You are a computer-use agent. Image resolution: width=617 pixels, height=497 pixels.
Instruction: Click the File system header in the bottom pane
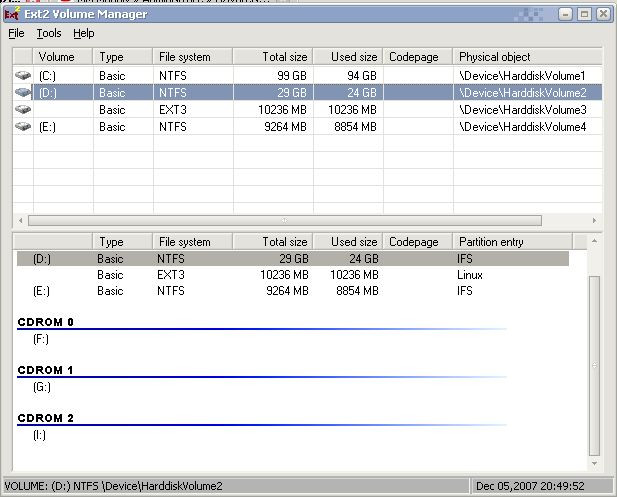point(193,242)
